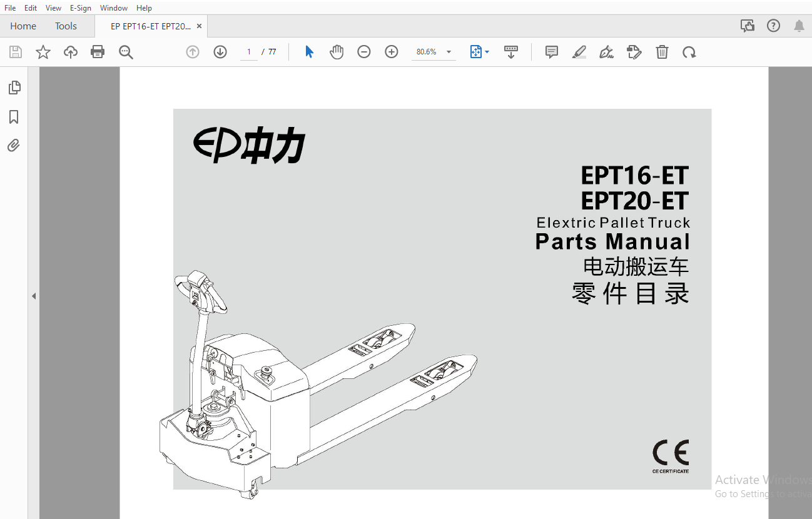Open the Window menu

tap(114, 8)
